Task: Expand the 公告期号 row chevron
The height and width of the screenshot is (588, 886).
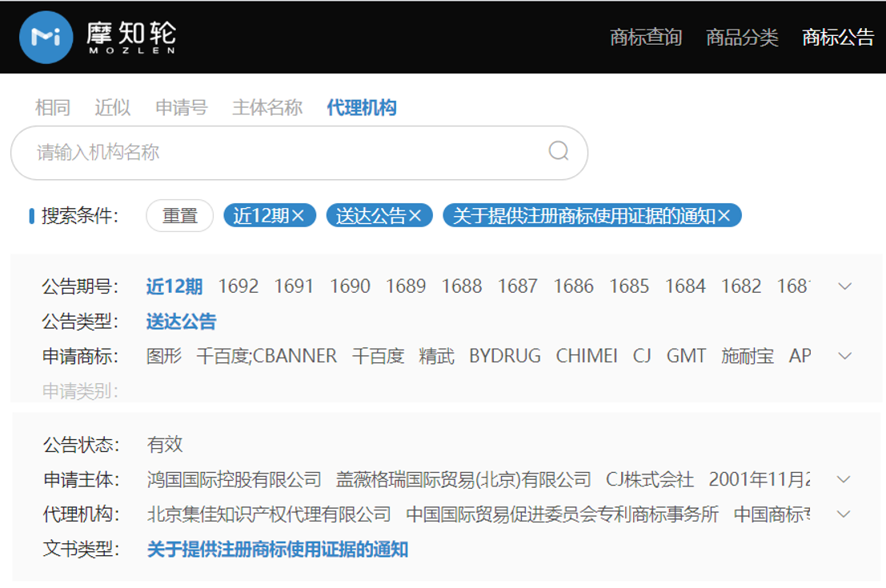Action: pos(844,286)
